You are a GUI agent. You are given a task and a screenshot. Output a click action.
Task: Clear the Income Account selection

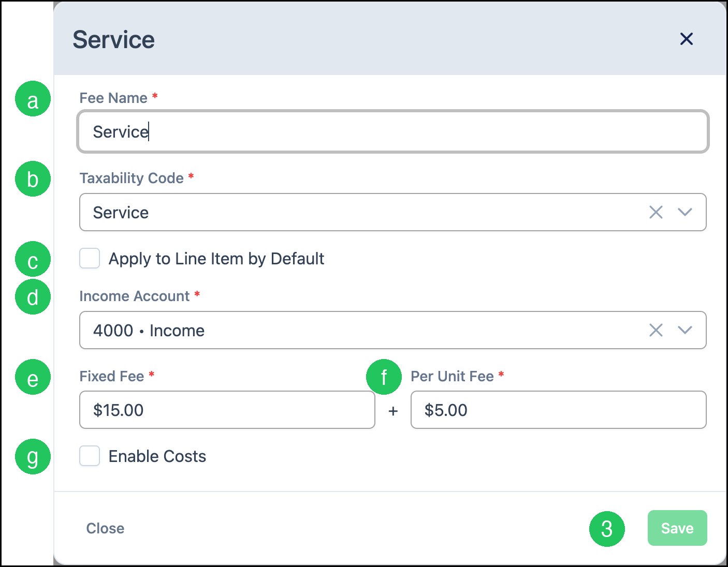click(x=656, y=330)
